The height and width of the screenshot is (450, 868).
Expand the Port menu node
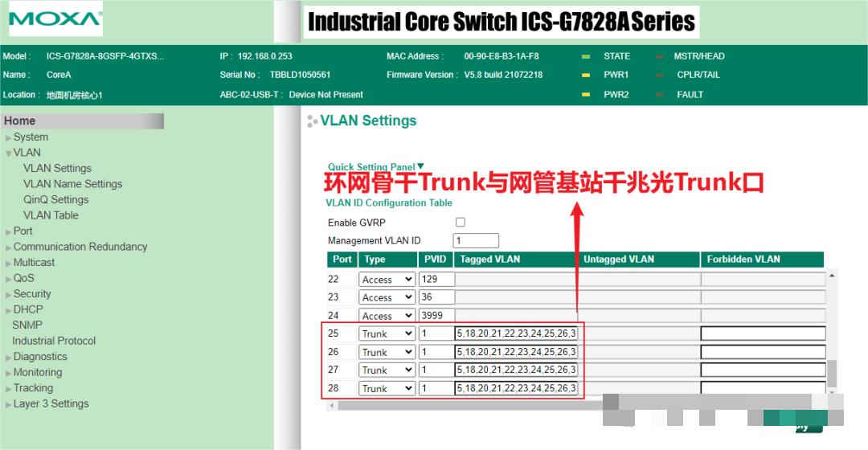pyautogui.click(x=8, y=232)
